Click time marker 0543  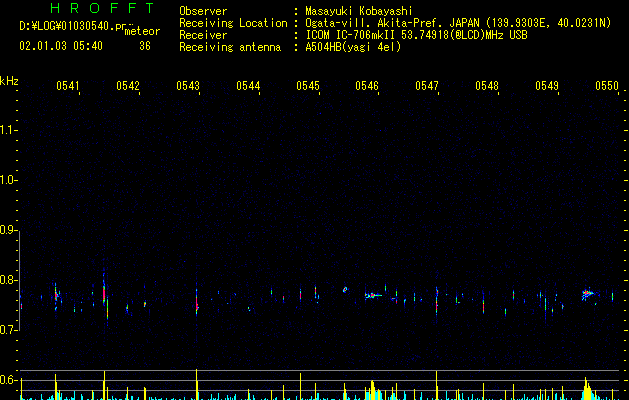(x=188, y=86)
